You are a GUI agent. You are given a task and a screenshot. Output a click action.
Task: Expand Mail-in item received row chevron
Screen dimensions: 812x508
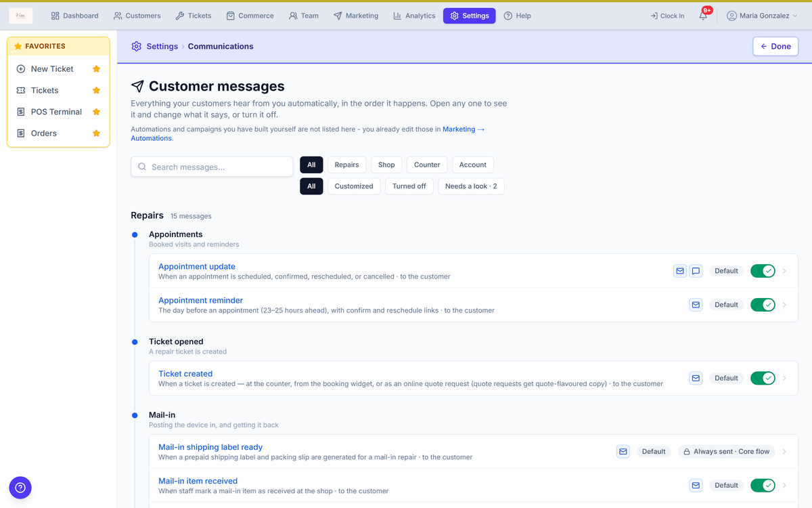click(x=785, y=485)
